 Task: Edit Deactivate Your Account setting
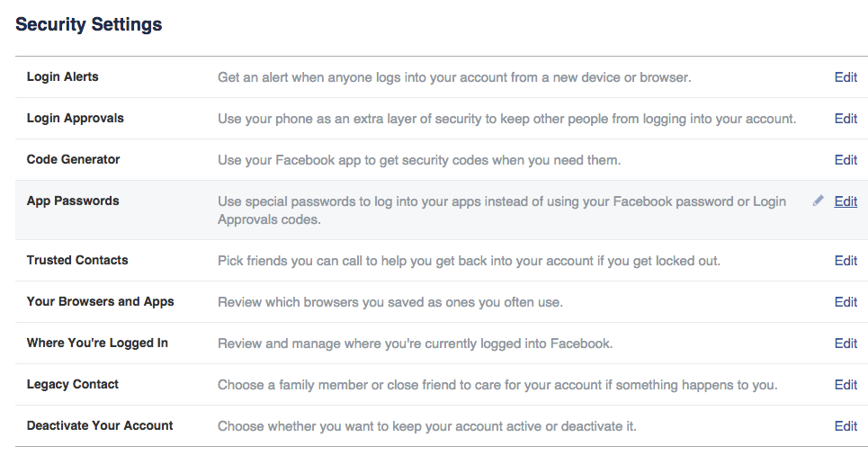[846, 426]
